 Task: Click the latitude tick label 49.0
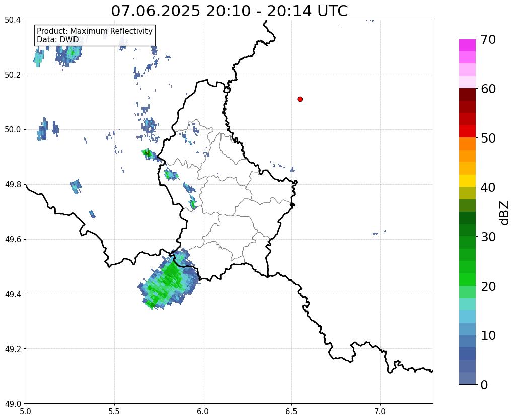[x=13, y=404]
